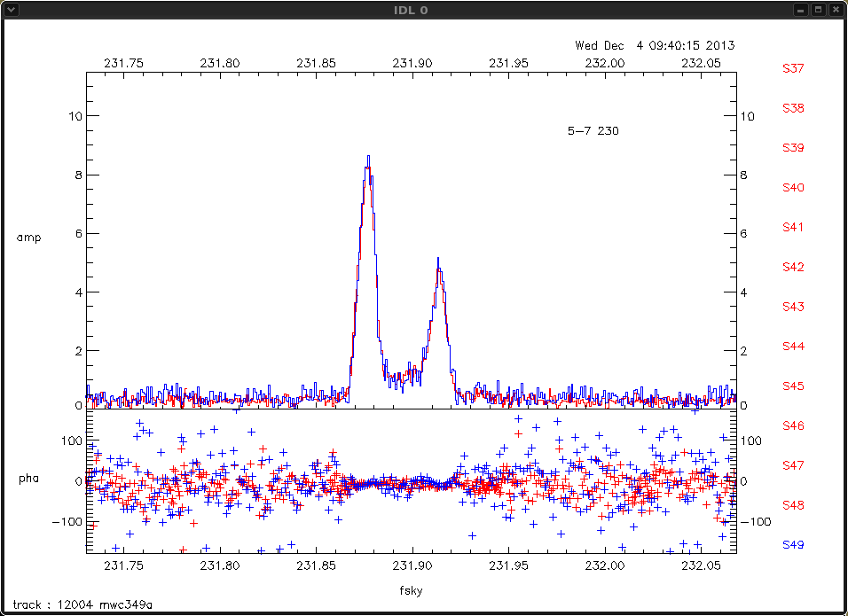Viewport: 848px width, 616px height.
Task: Click the second amplitude peak near 231.91
Action: (438, 261)
